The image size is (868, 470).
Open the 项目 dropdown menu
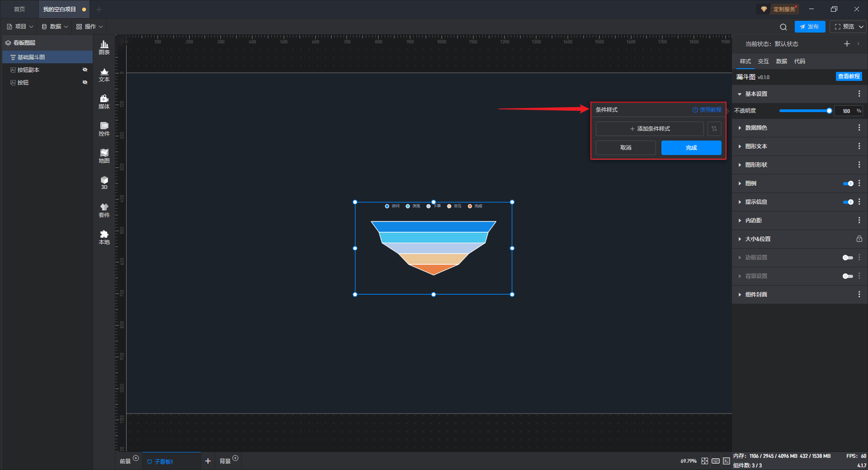point(20,27)
